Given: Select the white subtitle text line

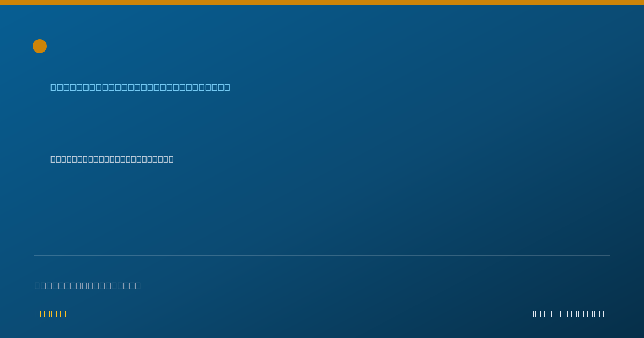Looking at the screenshot, I should coord(112,159).
